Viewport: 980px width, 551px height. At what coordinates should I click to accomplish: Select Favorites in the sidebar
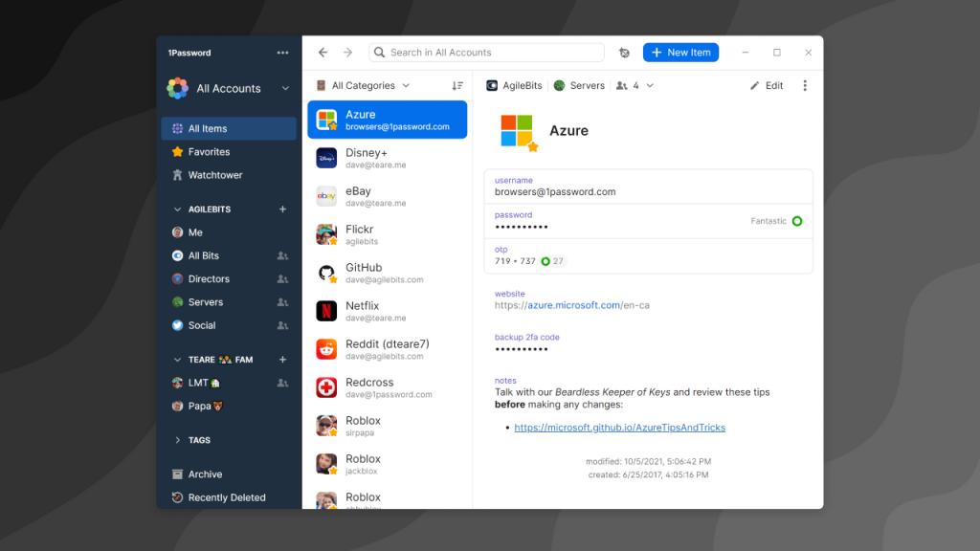[209, 152]
